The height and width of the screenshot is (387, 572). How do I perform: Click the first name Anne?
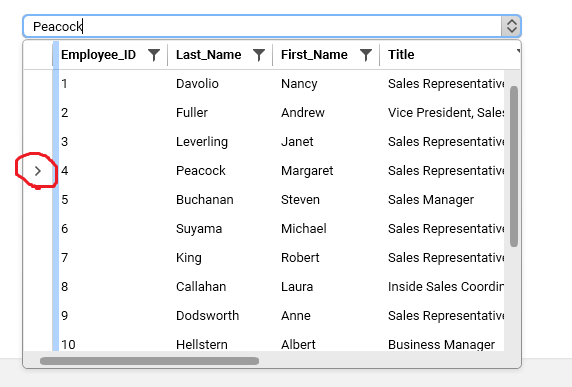pyautogui.click(x=295, y=316)
